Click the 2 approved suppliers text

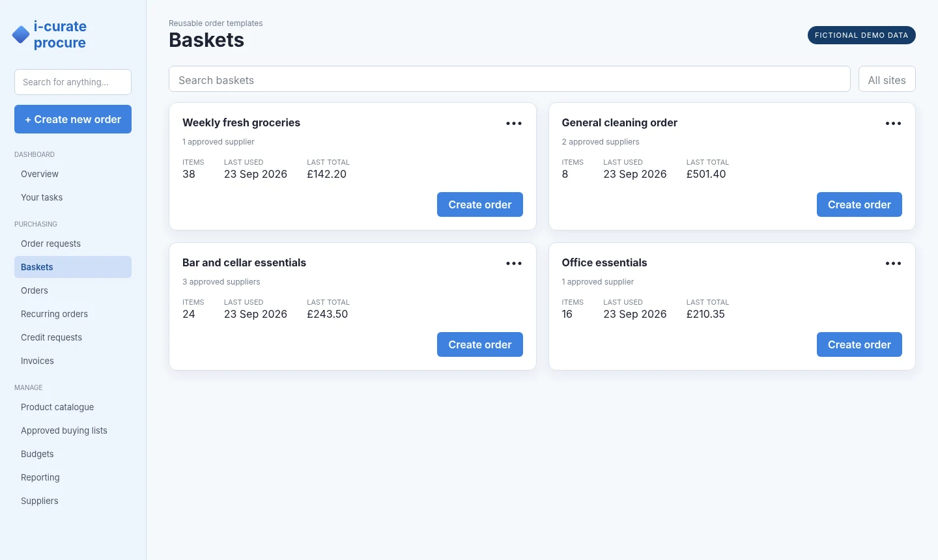(x=601, y=142)
